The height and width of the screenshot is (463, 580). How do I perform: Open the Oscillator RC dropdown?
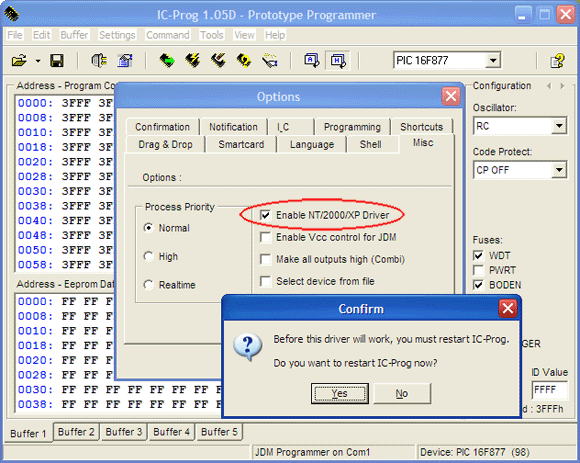click(x=559, y=126)
